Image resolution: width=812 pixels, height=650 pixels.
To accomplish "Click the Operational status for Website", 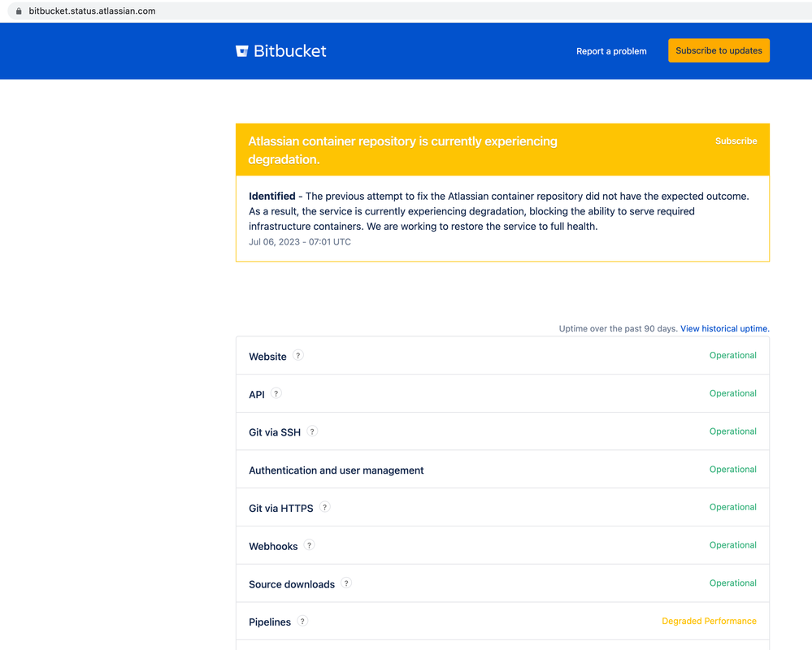I will 733,356.
